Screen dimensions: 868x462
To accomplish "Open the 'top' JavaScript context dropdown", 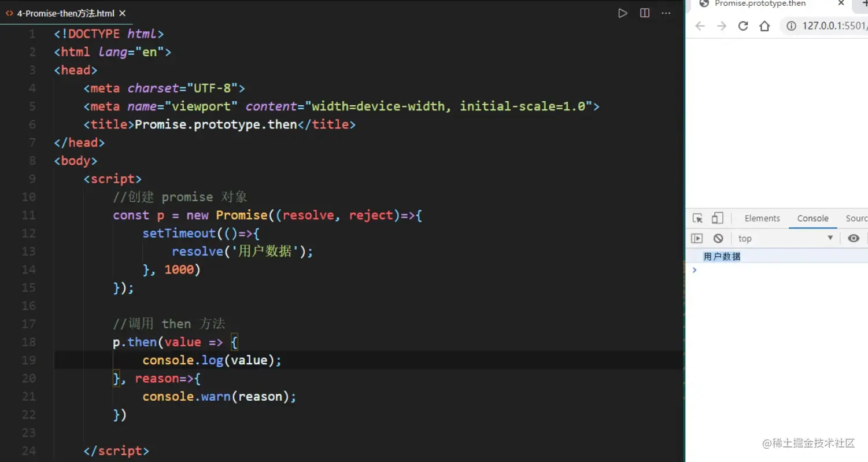I will pyautogui.click(x=785, y=238).
